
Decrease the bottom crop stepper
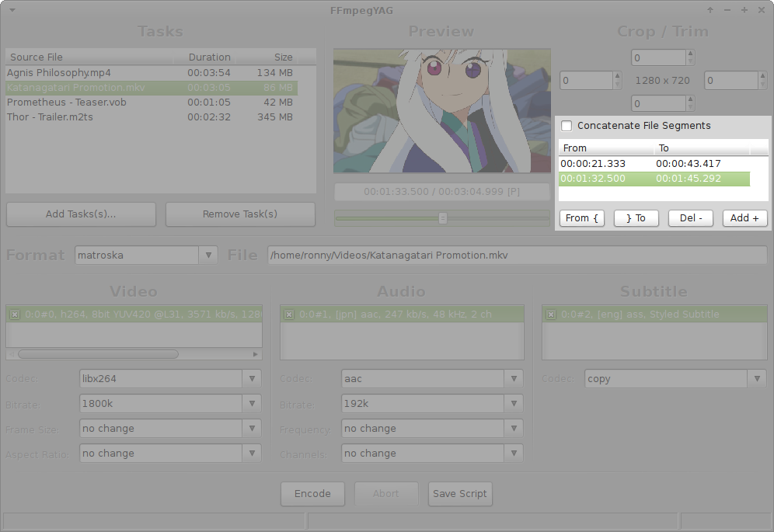[x=691, y=108]
